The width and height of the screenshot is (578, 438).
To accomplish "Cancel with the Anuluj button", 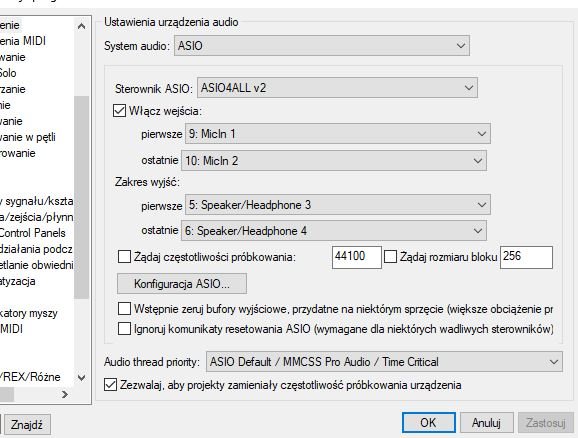I will click(x=486, y=423).
